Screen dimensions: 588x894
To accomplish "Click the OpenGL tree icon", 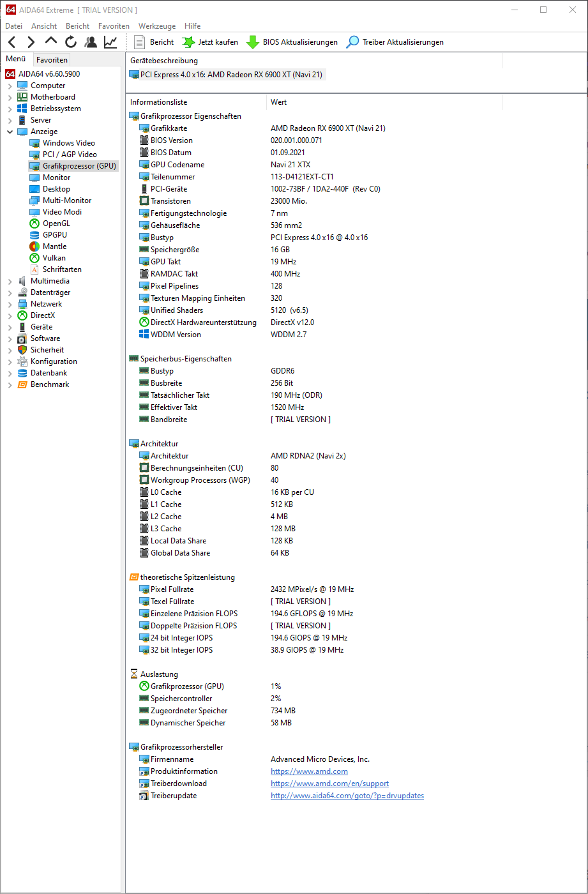I will pos(34,223).
